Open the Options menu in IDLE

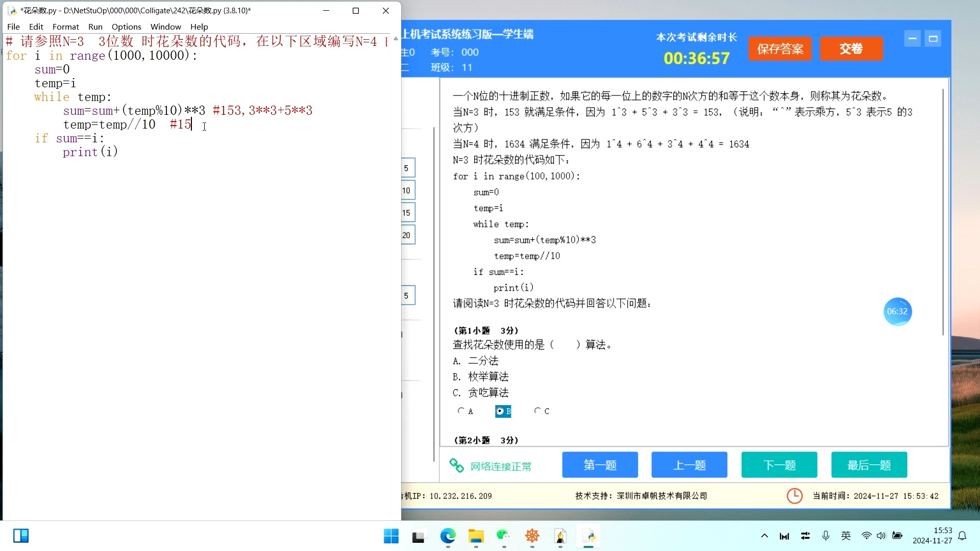126,27
